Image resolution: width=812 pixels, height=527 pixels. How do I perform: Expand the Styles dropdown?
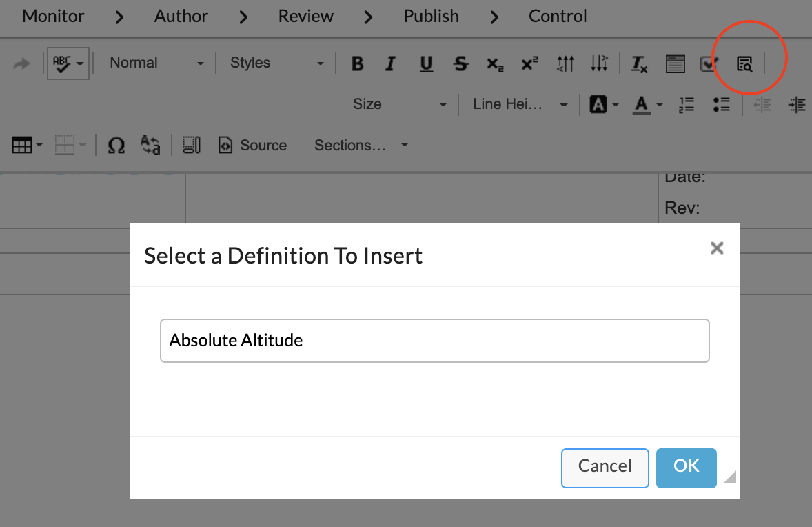pos(276,63)
